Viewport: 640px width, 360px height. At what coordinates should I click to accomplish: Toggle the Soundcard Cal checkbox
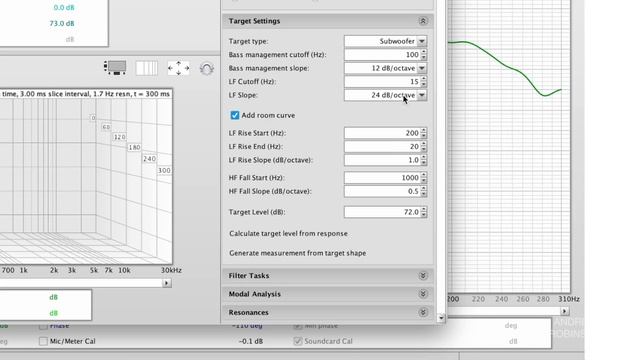pyautogui.click(x=298, y=341)
